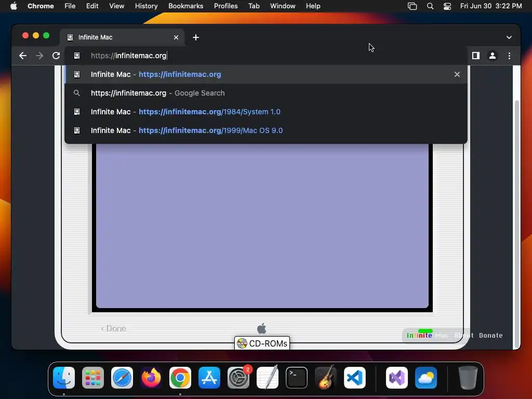
Task: Click the CD-ROMs button
Action: tap(262, 343)
